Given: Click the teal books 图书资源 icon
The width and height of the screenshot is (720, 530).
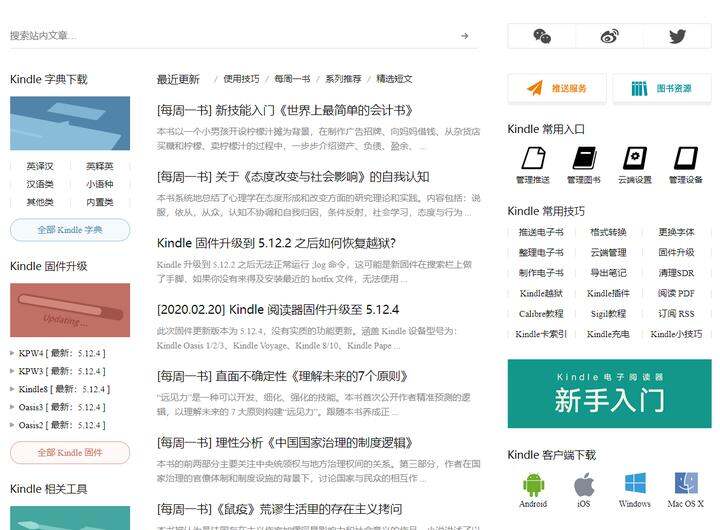Looking at the screenshot, I should coord(639,88).
